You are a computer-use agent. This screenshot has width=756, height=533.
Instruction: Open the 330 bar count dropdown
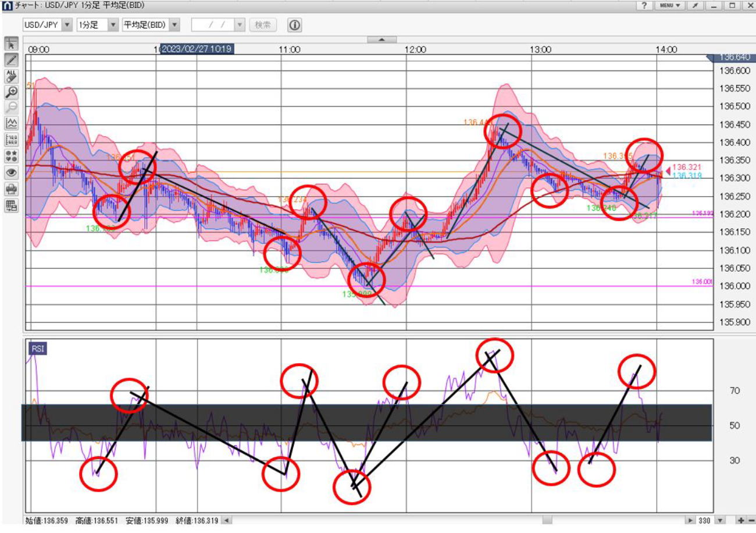(x=721, y=521)
